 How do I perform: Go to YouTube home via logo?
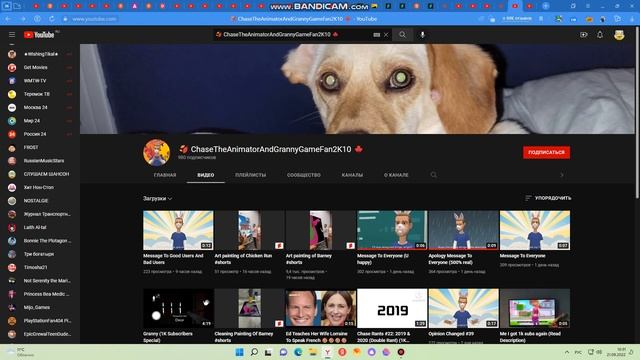point(39,35)
